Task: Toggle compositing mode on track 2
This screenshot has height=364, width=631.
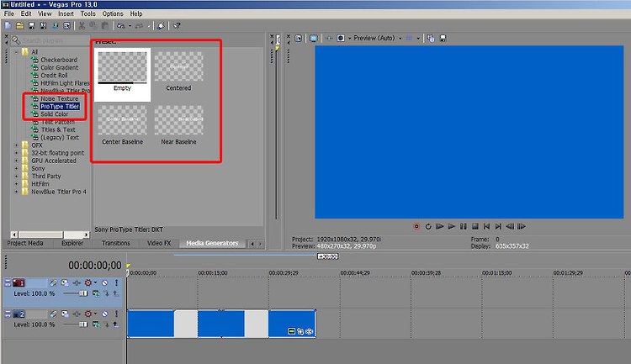Action: point(96,324)
